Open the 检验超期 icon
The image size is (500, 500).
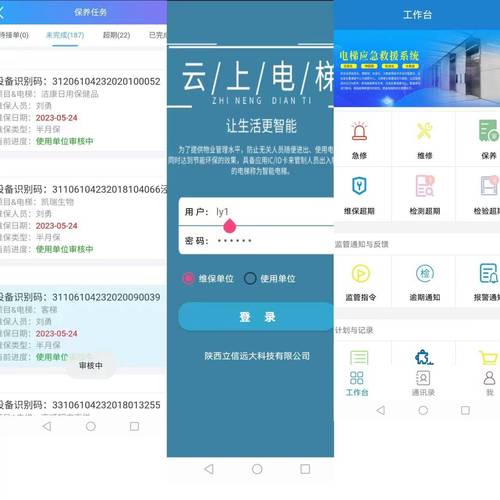click(x=489, y=186)
